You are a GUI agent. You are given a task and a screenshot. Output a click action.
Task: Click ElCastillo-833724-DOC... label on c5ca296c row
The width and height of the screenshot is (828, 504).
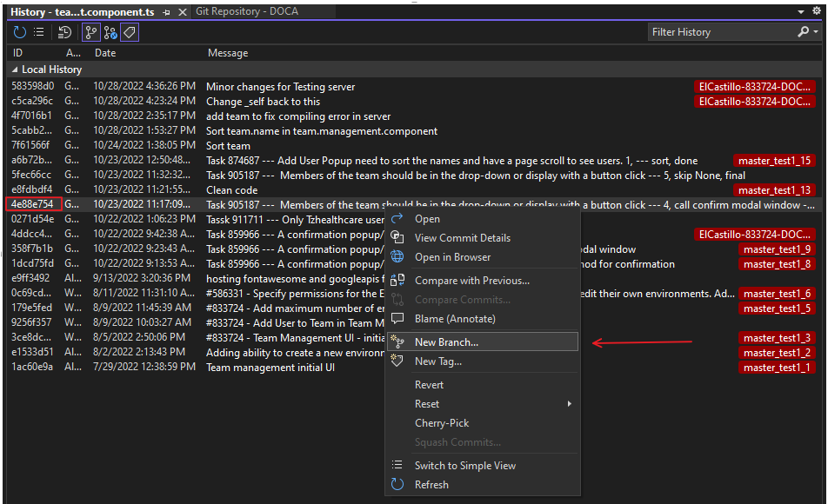pos(755,102)
